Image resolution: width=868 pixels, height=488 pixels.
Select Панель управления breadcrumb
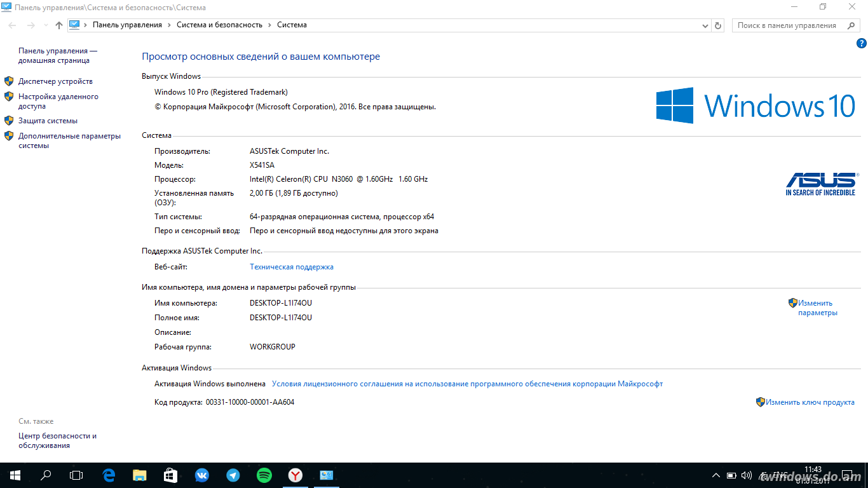127,25
